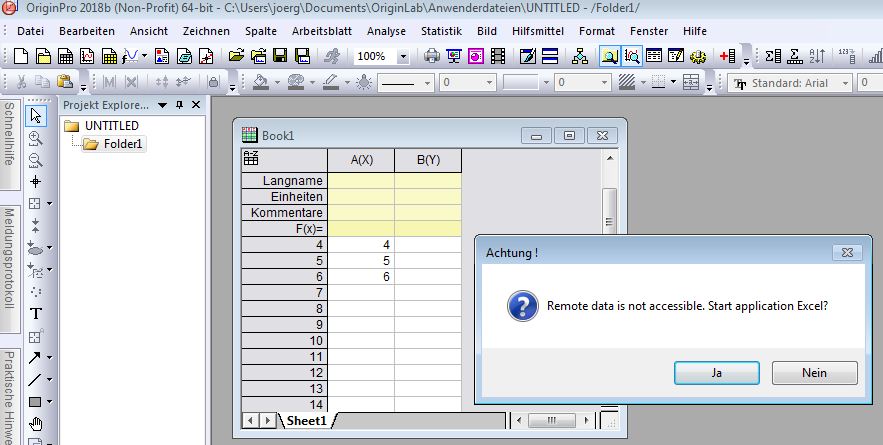Select the pointer tool
Image resolution: width=883 pixels, height=445 pixels.
[35, 116]
